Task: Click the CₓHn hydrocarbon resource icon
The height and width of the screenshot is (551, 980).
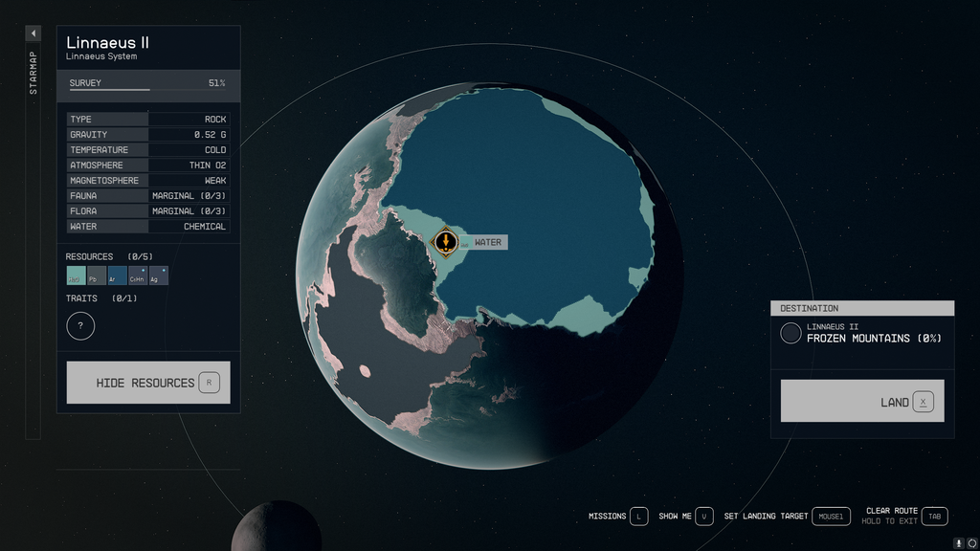Action: (x=137, y=275)
